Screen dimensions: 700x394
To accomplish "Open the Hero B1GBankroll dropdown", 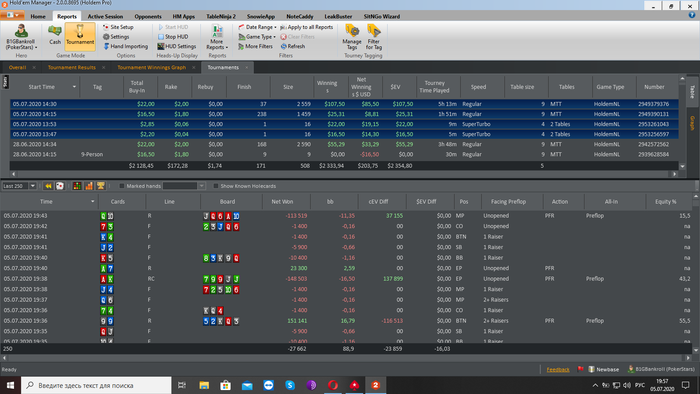I will (21, 37).
